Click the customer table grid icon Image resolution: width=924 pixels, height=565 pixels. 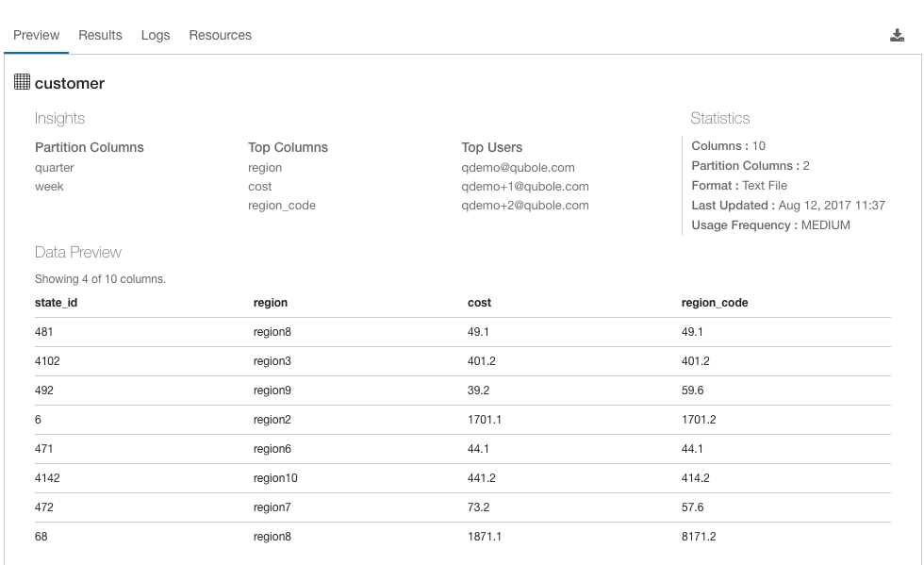coord(22,82)
